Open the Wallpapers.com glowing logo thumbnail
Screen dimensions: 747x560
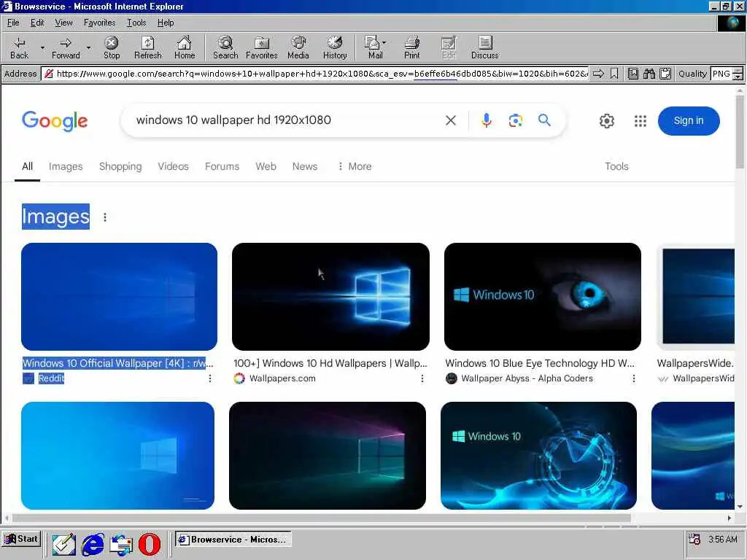[330, 297]
